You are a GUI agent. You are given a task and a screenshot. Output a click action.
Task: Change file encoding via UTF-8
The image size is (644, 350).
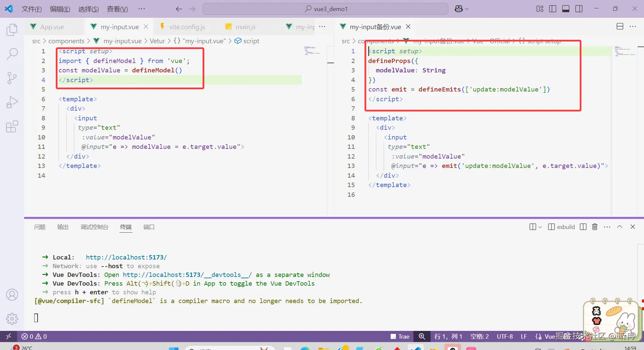[x=505, y=336]
